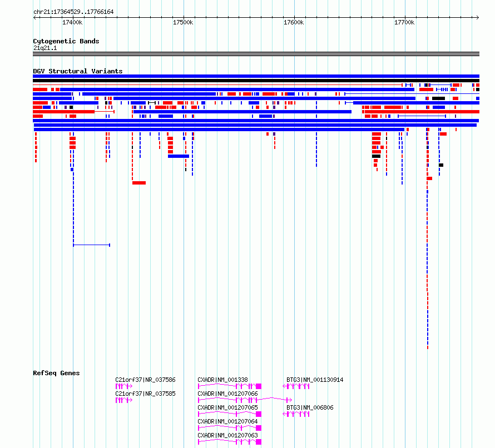Click the CXADR NM_001207066 gene model glyph

tap(245, 400)
